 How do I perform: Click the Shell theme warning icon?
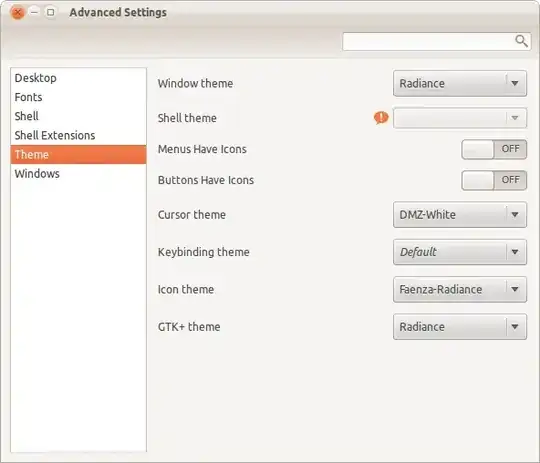(381, 118)
